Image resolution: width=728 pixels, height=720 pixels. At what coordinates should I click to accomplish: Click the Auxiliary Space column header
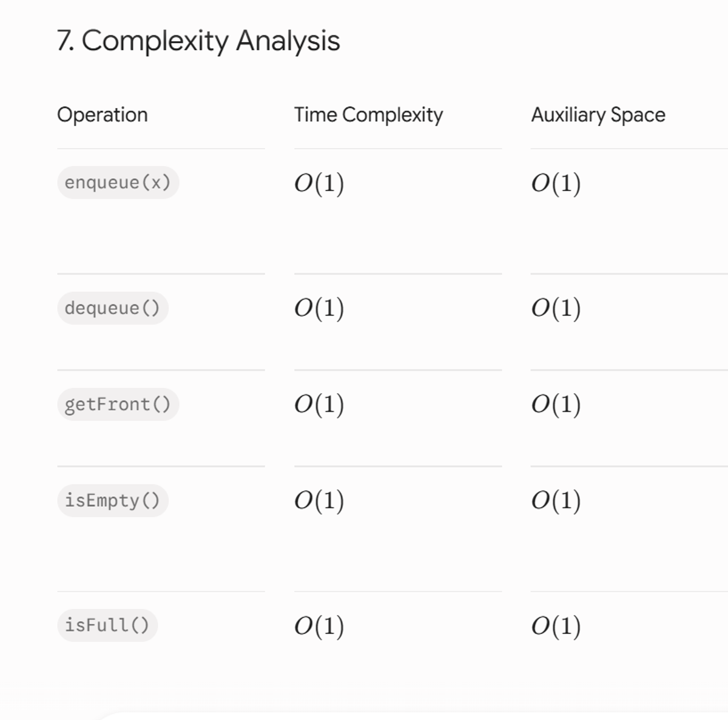coord(598,115)
